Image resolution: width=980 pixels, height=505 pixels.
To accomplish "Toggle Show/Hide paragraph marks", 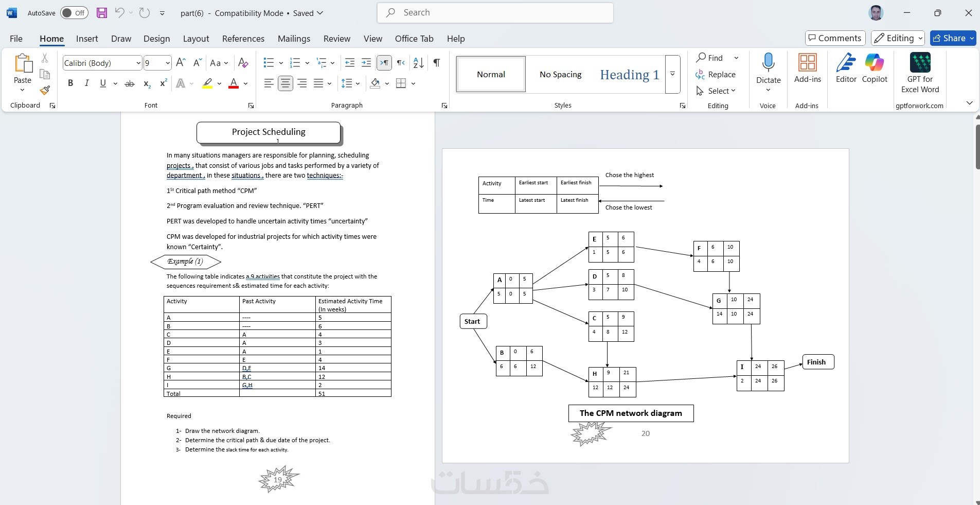I will [x=436, y=63].
